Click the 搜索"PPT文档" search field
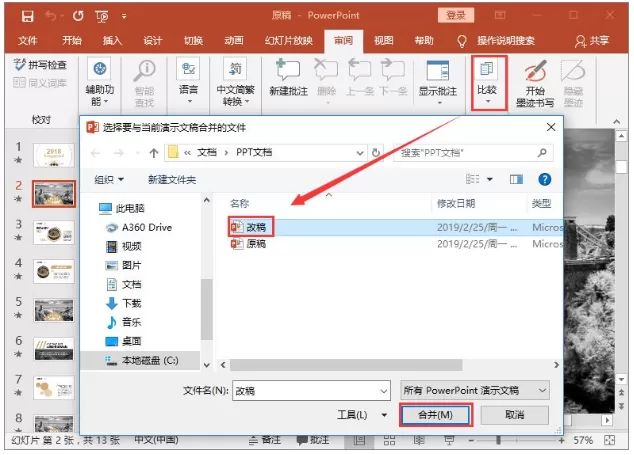This screenshot has height=455, width=634. [x=473, y=153]
